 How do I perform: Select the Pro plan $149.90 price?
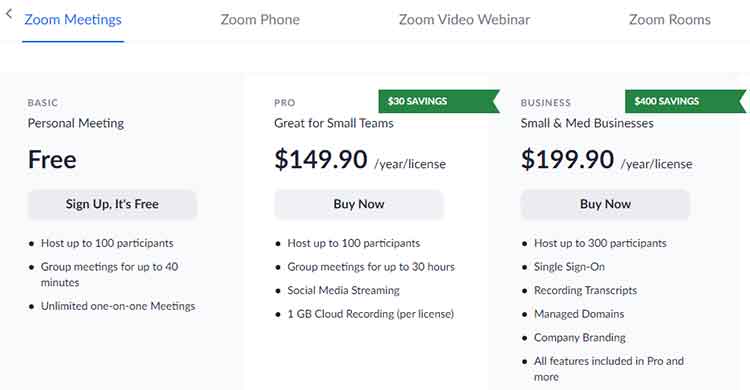[320, 159]
